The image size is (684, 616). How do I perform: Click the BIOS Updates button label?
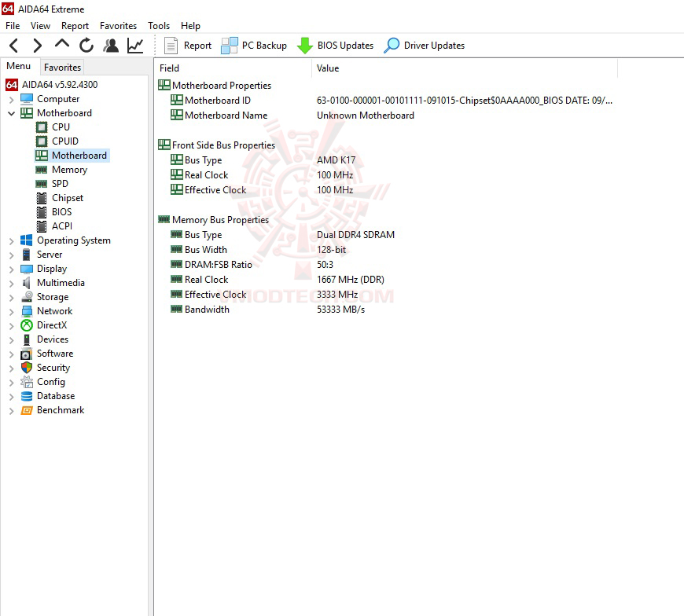pyautogui.click(x=345, y=46)
